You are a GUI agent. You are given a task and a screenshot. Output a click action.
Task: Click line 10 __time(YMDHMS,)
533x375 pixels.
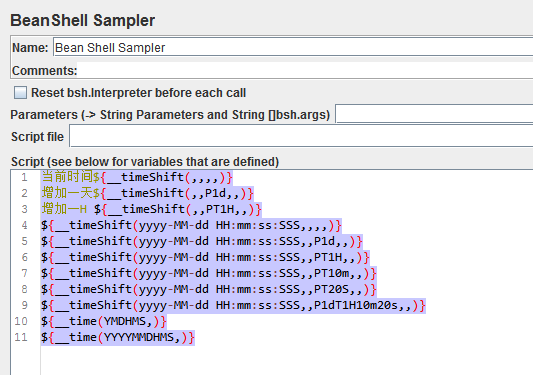(x=104, y=321)
